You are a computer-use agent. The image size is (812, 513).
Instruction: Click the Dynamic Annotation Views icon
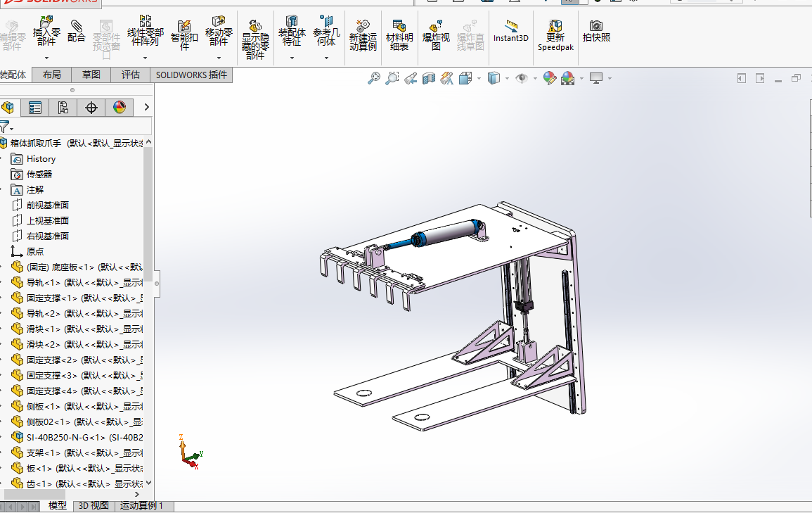(x=446, y=78)
